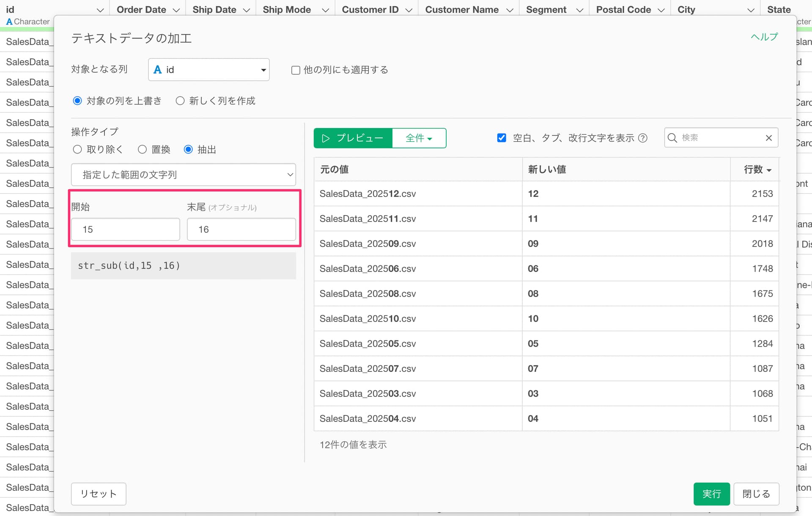Image resolution: width=812 pixels, height=516 pixels.
Task: Choose the 置換 operation type
Action: [143, 150]
